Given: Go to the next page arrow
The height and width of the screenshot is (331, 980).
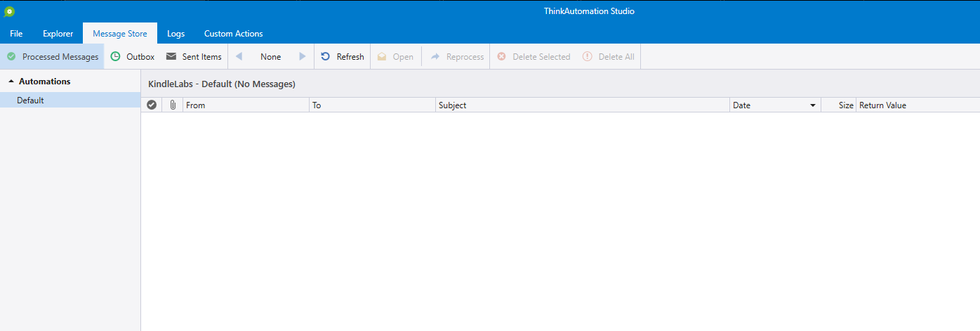Looking at the screenshot, I should click(x=303, y=57).
